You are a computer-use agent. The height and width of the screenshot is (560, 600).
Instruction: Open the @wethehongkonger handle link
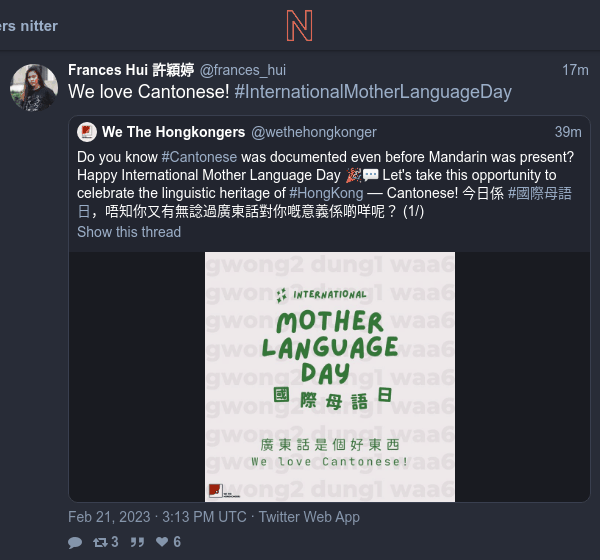(314, 132)
